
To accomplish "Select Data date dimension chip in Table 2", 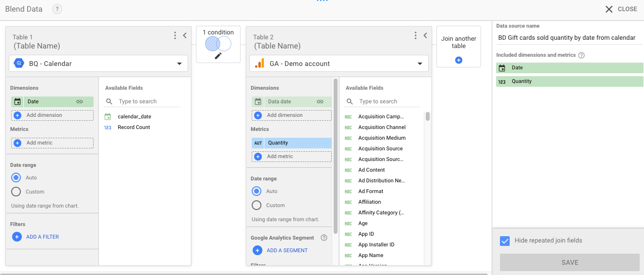I will pos(291,102).
